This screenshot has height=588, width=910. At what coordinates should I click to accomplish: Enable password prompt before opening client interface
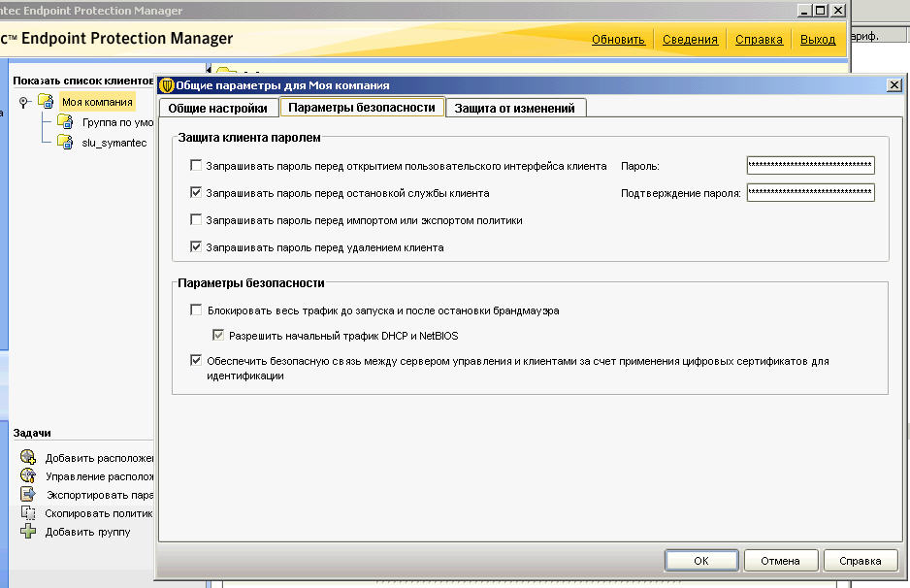tap(196, 165)
